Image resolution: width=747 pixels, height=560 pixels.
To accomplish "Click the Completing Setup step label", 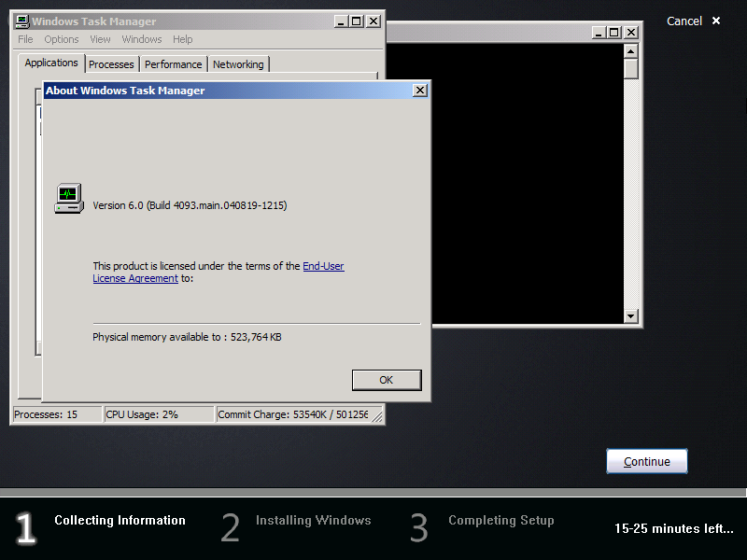I will tap(500, 520).
